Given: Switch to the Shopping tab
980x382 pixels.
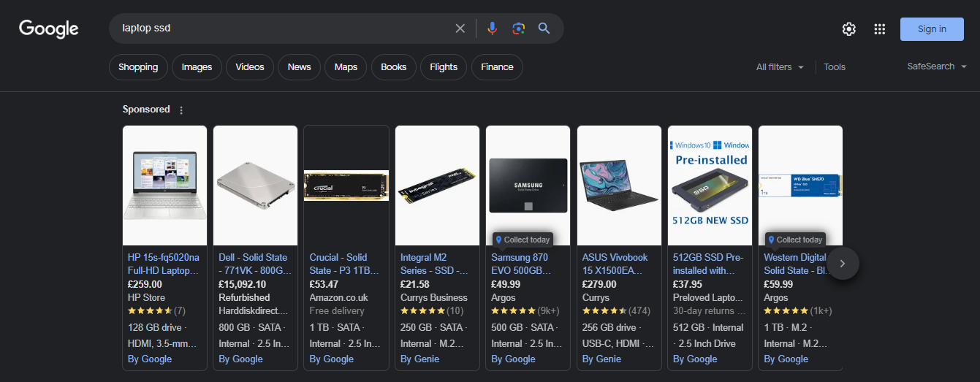Looking at the screenshot, I should [138, 67].
